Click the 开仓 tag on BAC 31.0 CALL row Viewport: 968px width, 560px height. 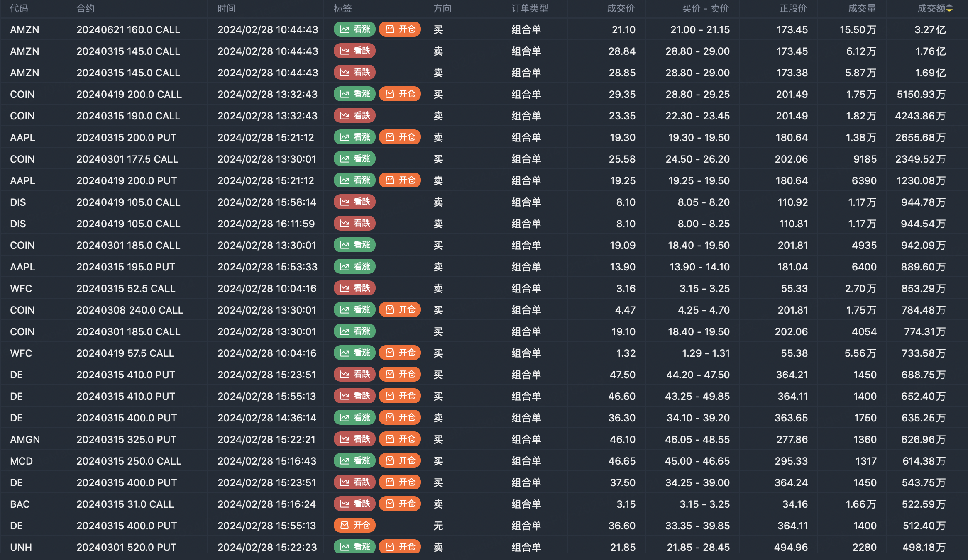tap(400, 504)
